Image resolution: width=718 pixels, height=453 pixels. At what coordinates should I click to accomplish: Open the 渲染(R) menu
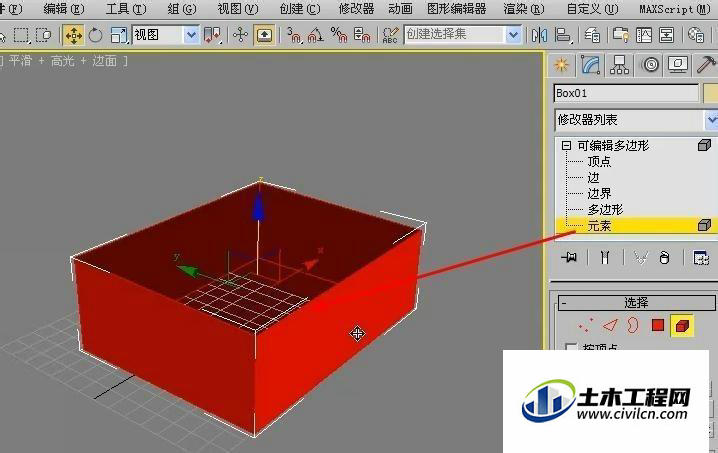(524, 9)
